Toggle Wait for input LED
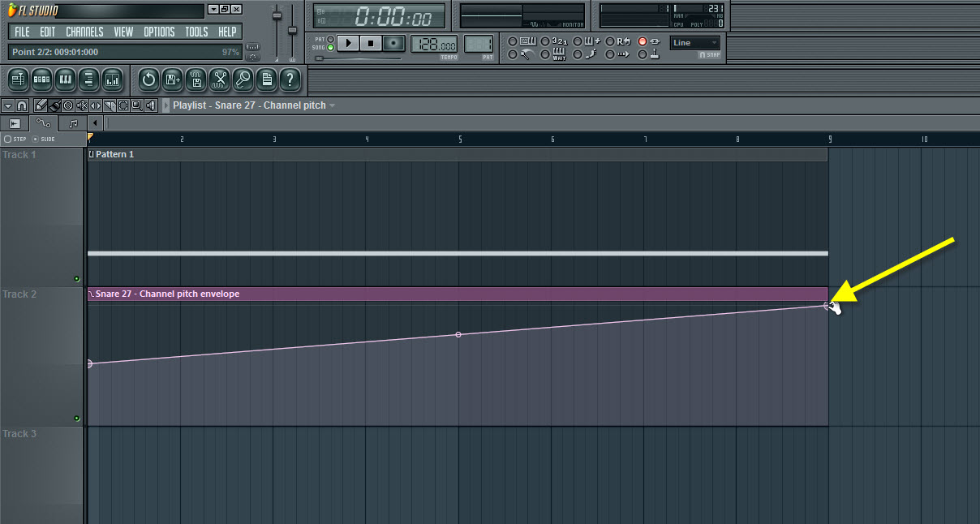Viewport: 980px width, 524px height. [545, 54]
